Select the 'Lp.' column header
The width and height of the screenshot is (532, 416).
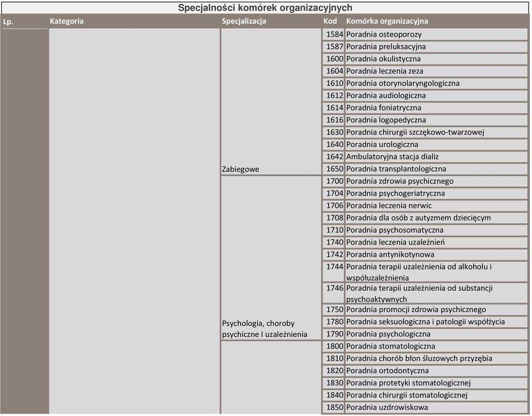8,22
